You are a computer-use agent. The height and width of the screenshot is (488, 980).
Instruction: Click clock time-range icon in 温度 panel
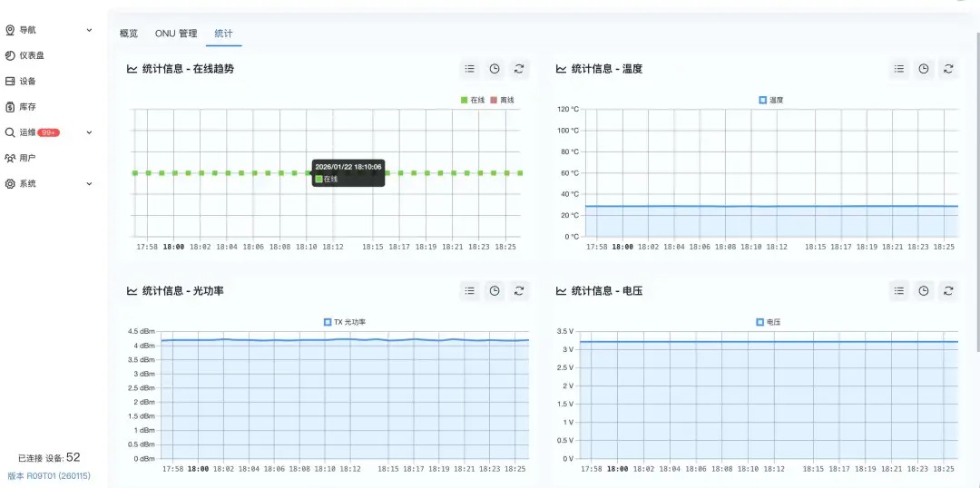pos(923,68)
